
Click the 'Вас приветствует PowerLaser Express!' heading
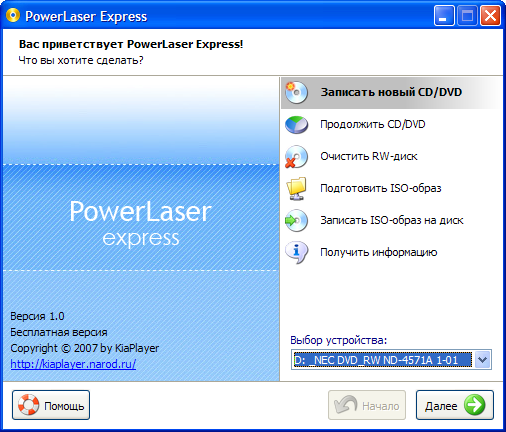point(131,44)
